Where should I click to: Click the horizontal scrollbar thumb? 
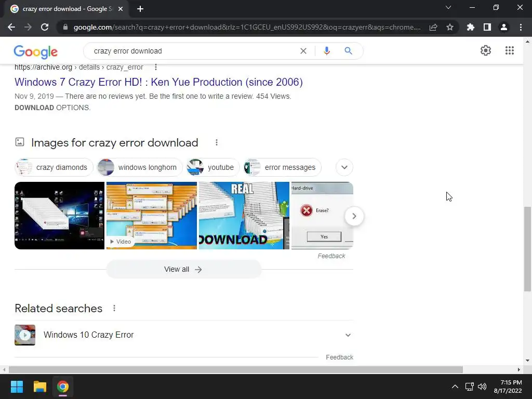pos(235,369)
